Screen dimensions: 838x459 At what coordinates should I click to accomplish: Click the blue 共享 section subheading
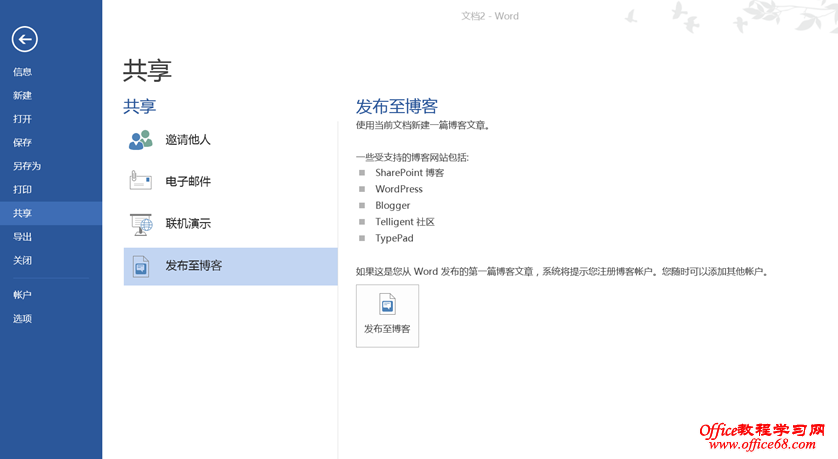click(x=139, y=106)
